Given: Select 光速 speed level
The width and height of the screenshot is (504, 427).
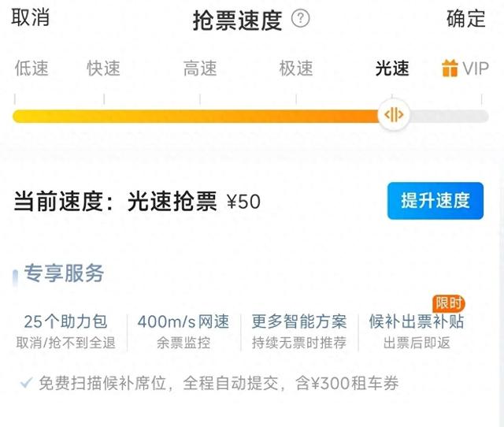Looking at the screenshot, I should click(x=392, y=69).
